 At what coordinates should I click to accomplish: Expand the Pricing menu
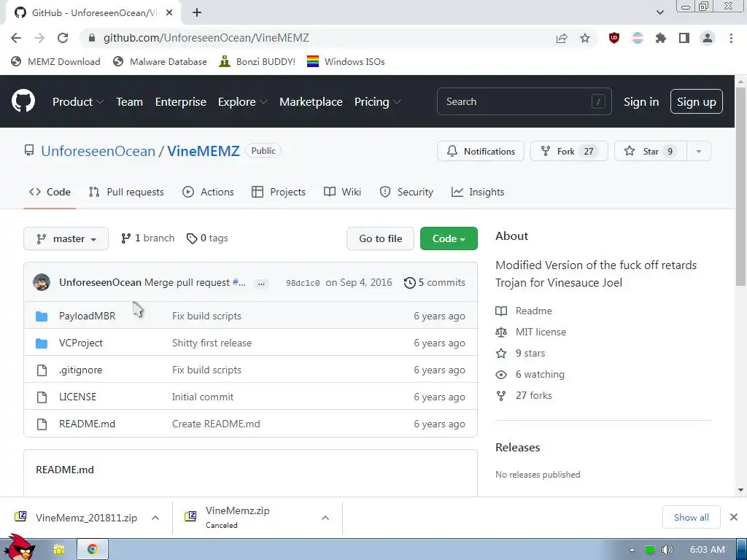377,102
